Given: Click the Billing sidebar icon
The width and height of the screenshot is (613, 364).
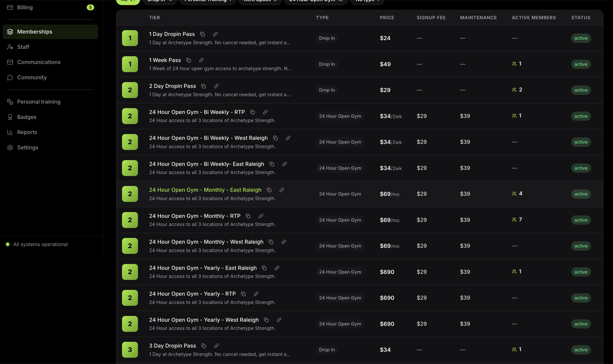Looking at the screenshot, I should coord(10,7).
